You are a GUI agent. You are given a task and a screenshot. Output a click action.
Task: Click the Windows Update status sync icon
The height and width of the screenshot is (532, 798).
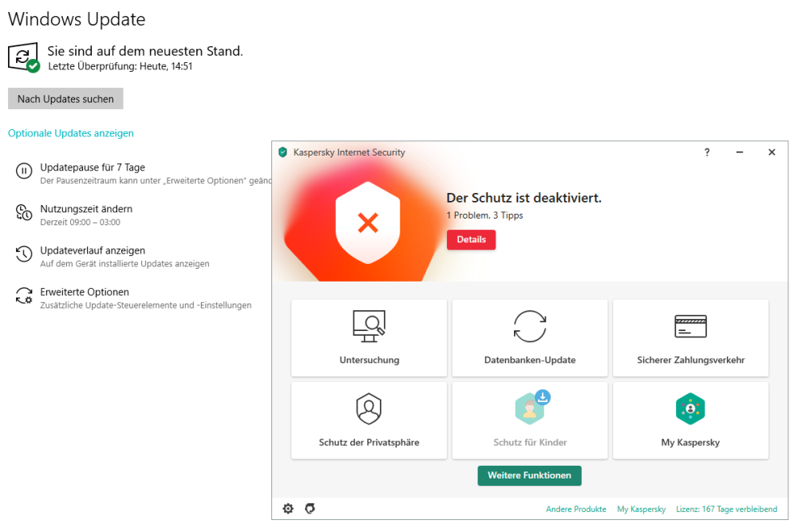tap(23, 57)
